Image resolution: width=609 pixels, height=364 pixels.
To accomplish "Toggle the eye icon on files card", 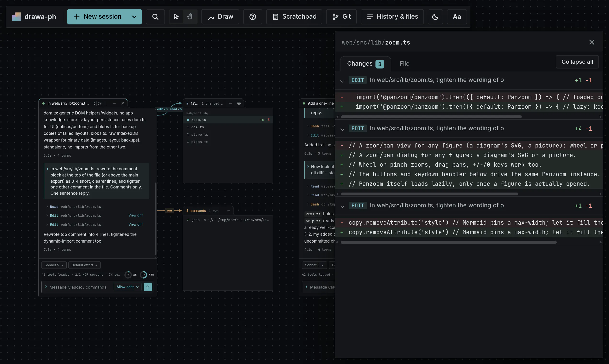I will pyautogui.click(x=239, y=103).
